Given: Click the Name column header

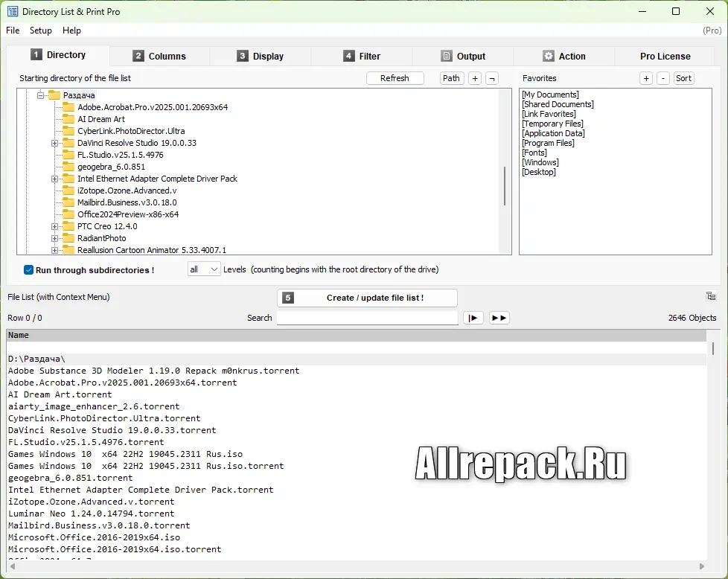Looking at the screenshot, I should point(357,335).
